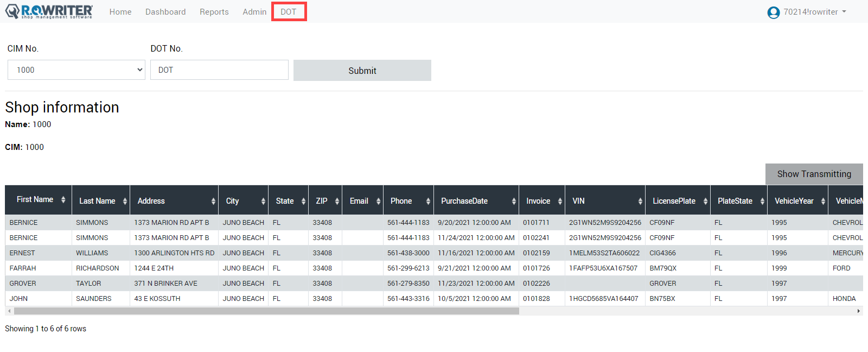Click the horizontal table scrollbar
This screenshot has height=352, width=868.
click(266, 311)
